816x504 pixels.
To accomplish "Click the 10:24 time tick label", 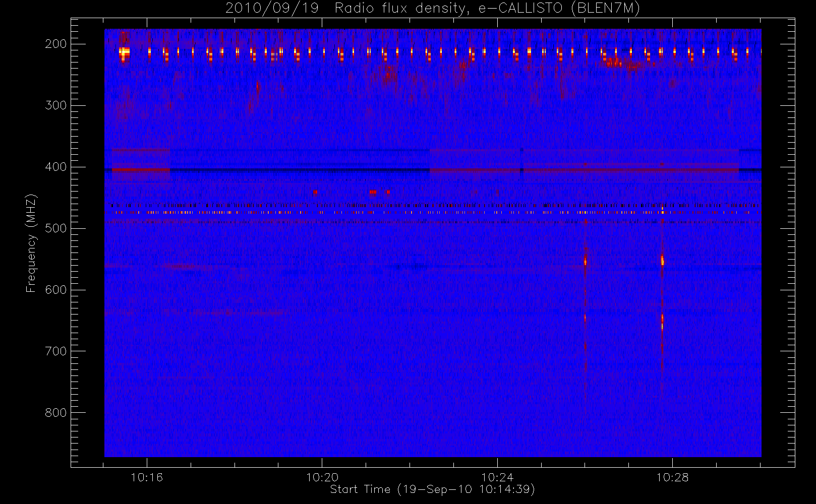I will (497, 477).
